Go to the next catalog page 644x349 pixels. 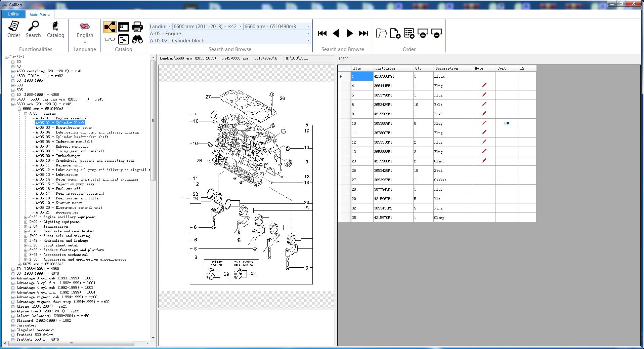[349, 33]
